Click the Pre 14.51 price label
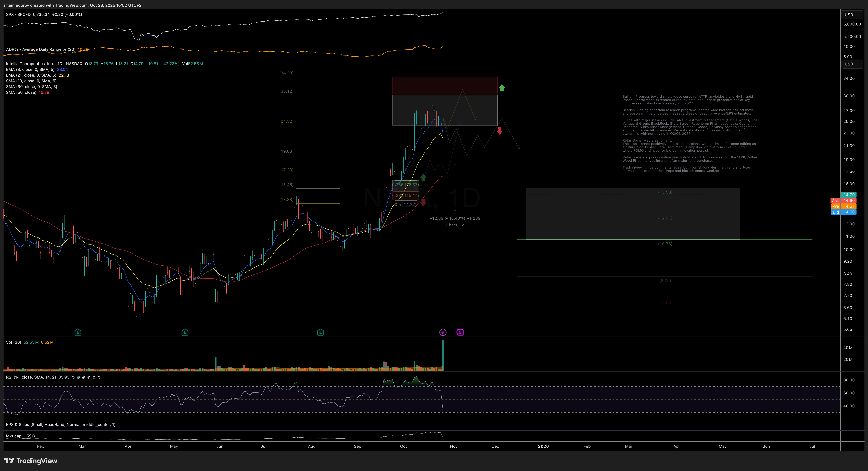Screen dimensions: 868x471 (844, 206)
